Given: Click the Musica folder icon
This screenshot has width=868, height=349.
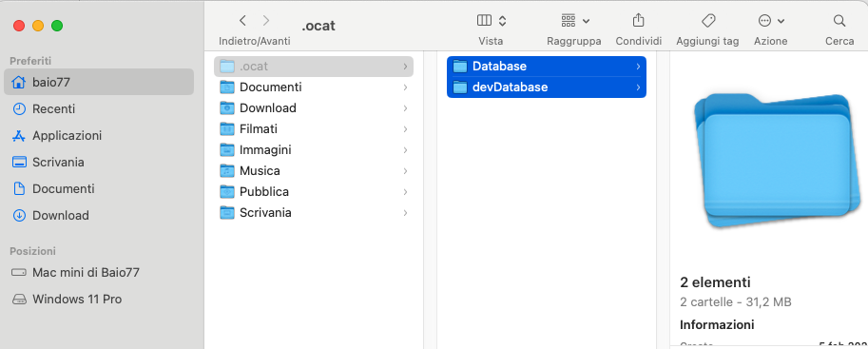Looking at the screenshot, I should click(227, 170).
